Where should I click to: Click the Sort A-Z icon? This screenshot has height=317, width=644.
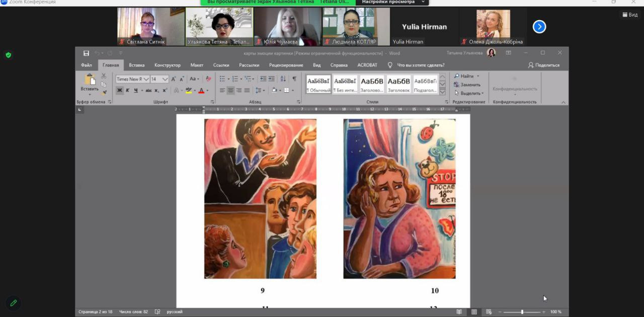283,79
